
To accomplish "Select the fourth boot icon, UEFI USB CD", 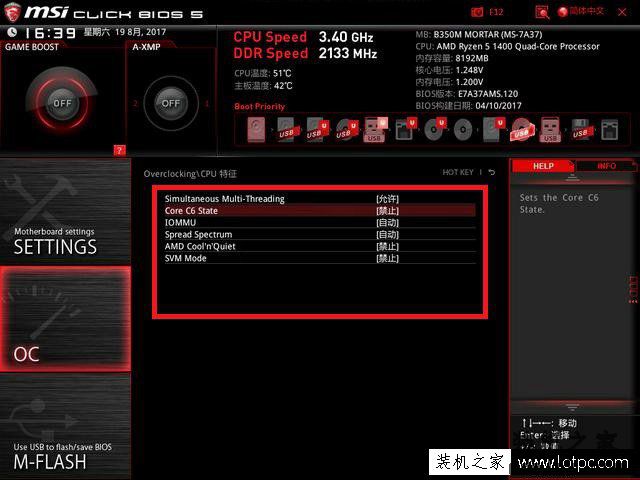I will (347, 130).
